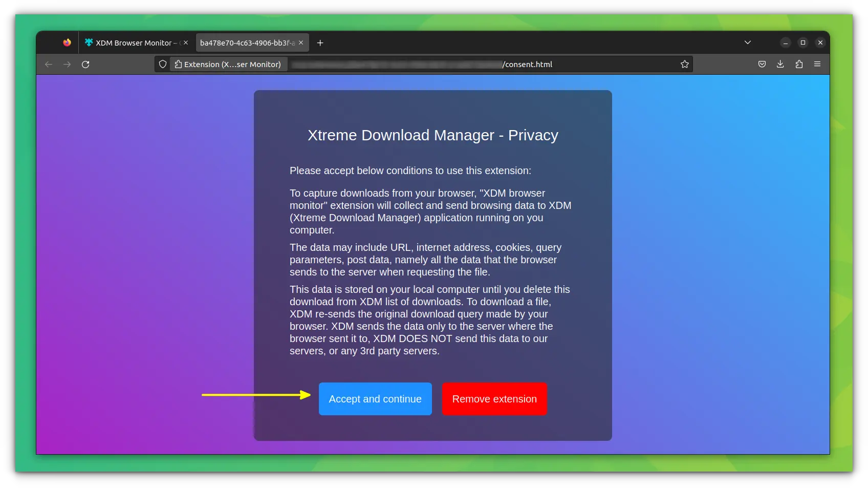Open the Downloads toolbar icon
Viewport: 868px width, 488px height.
pyautogui.click(x=780, y=65)
